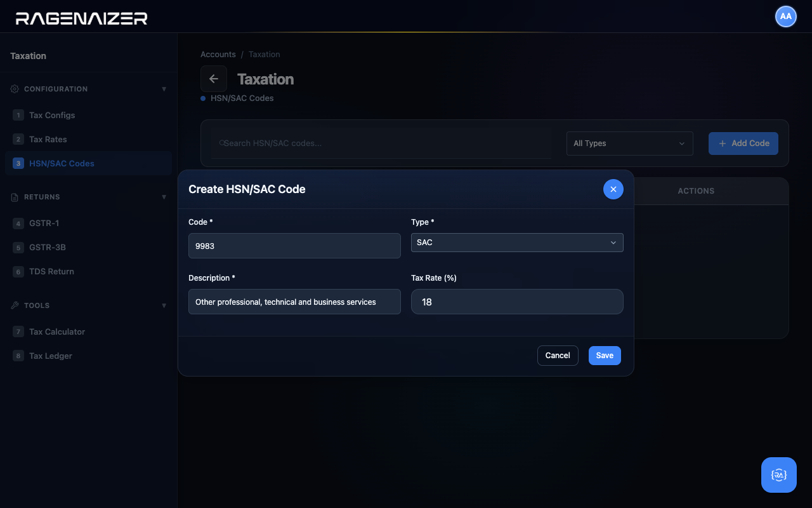Click the Add Code button
Viewport: 812px width, 508px height.
click(x=743, y=144)
